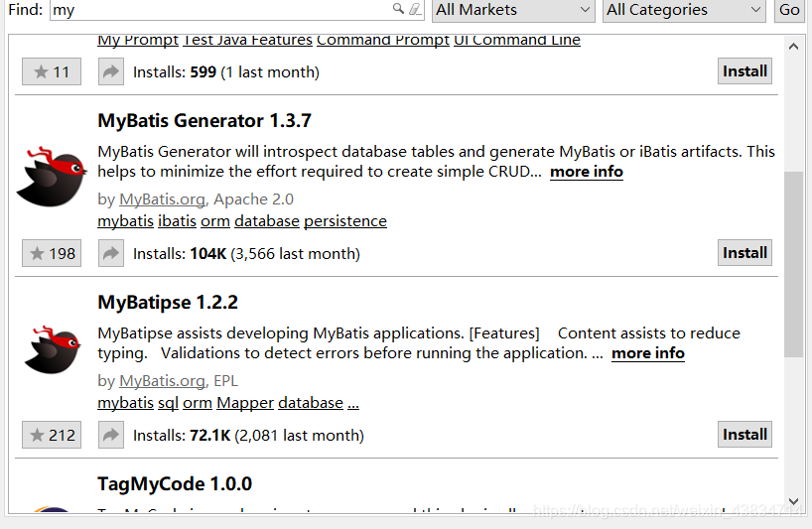This screenshot has width=812, height=529.
Task: Share the plugin with 599 installs
Action: tap(111, 71)
